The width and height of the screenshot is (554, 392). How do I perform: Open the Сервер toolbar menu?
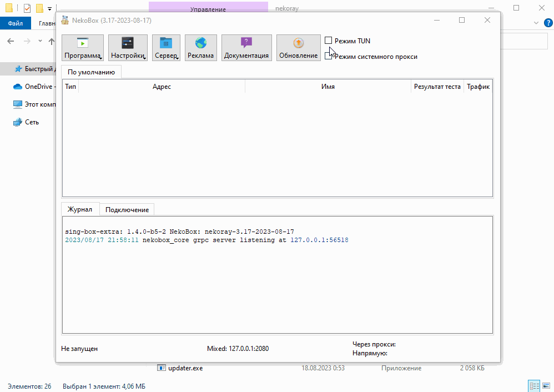point(166,48)
